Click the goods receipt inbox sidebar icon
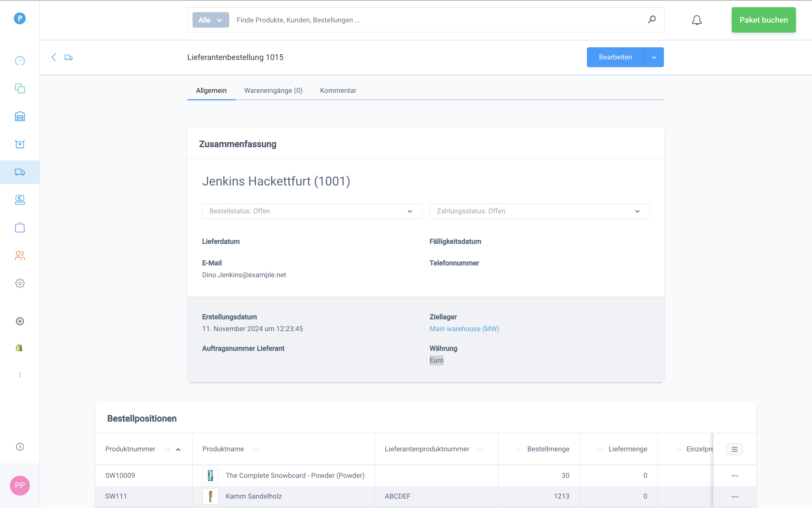The image size is (812, 508). click(x=20, y=144)
